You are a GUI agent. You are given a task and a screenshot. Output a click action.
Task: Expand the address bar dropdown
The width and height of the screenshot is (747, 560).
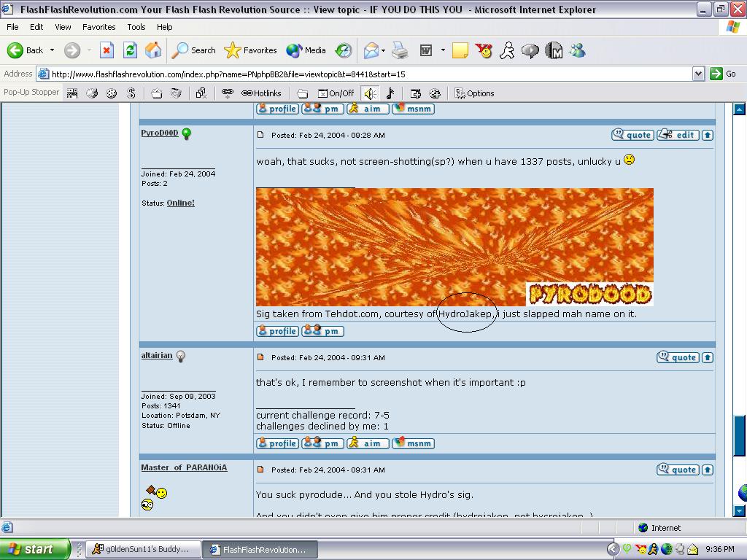point(698,74)
